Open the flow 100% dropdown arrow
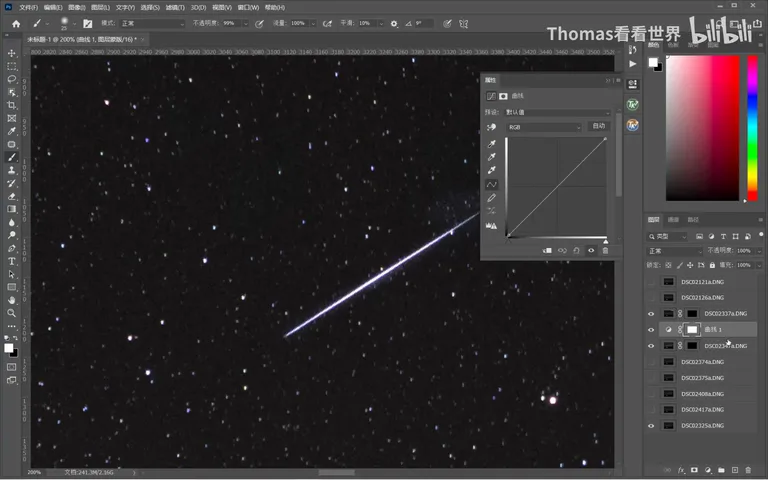768x480 pixels. tap(313, 24)
